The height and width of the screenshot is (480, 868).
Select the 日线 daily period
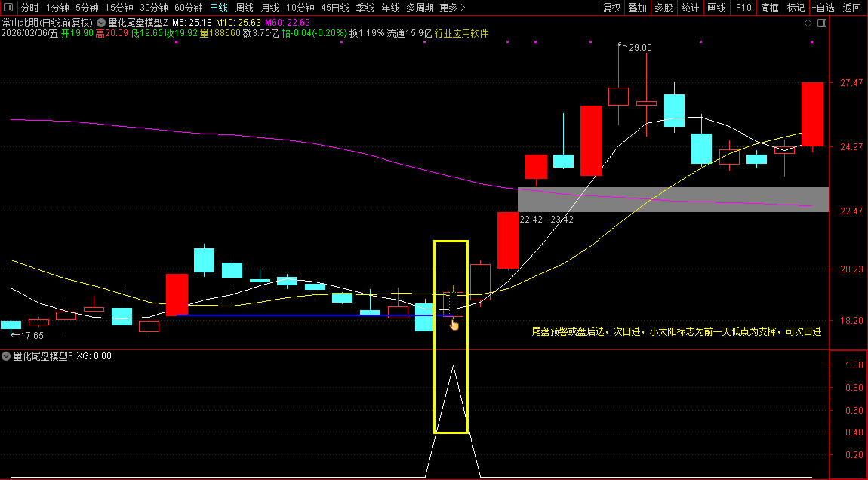[x=219, y=8]
